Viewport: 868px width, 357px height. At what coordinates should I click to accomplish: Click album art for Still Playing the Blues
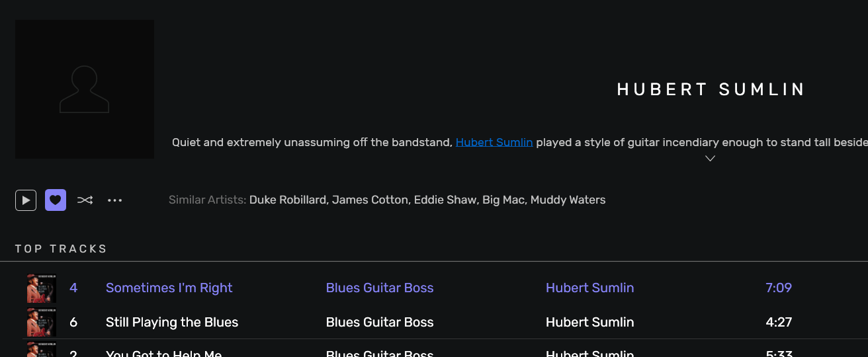(41, 323)
